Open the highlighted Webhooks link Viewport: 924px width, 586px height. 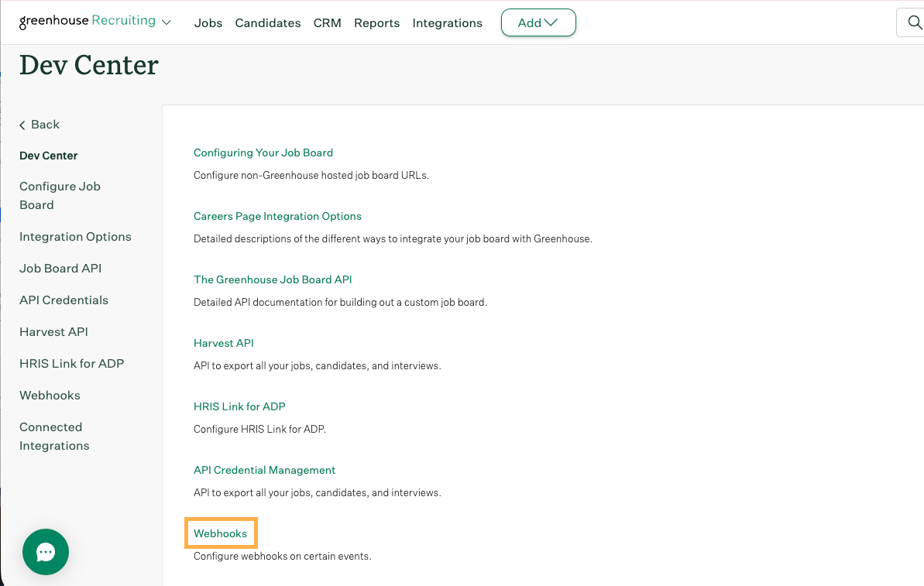[x=221, y=533]
